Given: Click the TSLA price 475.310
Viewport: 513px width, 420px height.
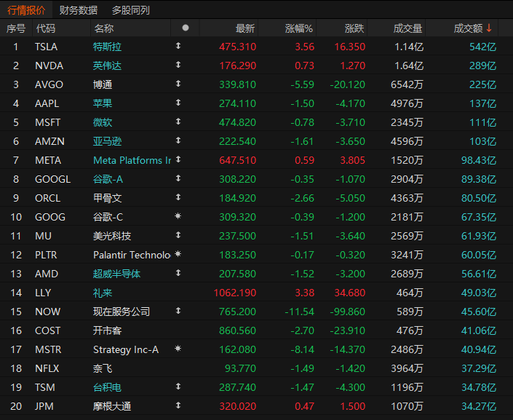Looking at the screenshot, I should (237, 47).
